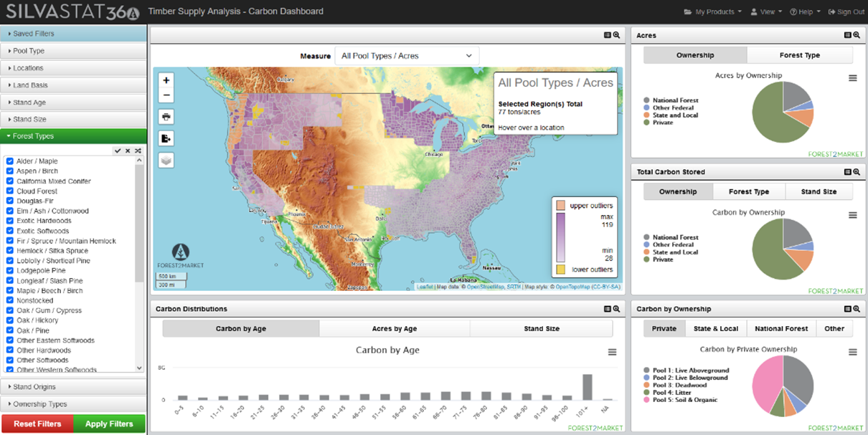Open the Leaflet attribution link
The image size is (868, 435).
tap(425, 287)
